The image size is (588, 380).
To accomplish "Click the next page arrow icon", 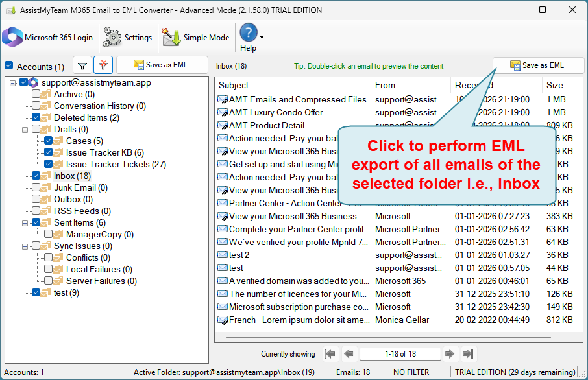I will pyautogui.click(x=450, y=353).
